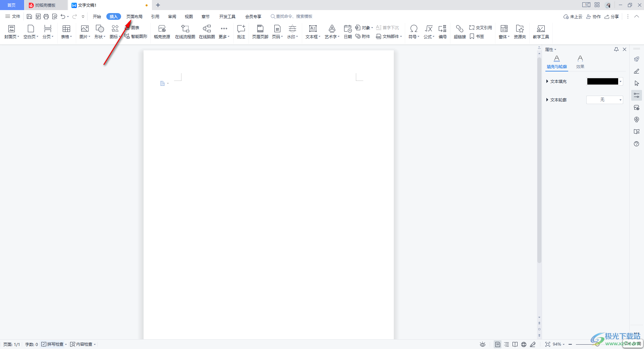Open online mind map (在线脑图)
The height and width of the screenshot is (349, 644).
pyautogui.click(x=207, y=32)
